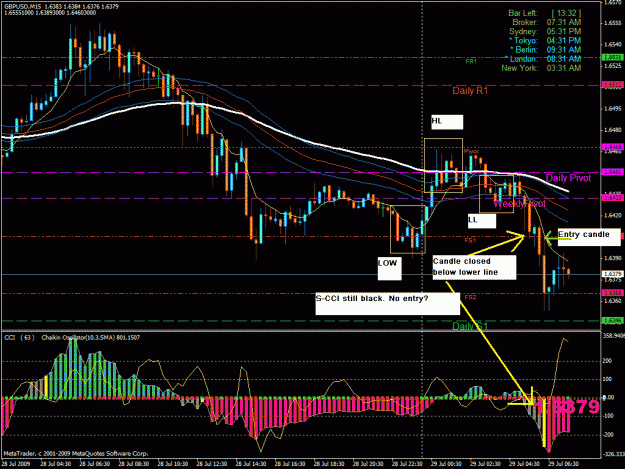Click the large pink 1.6379 price display

[x=566, y=407]
